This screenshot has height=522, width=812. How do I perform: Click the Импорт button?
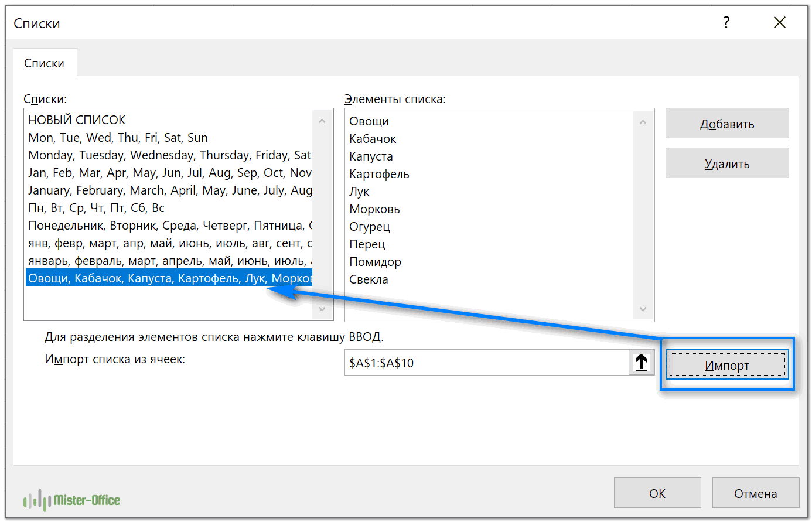(726, 365)
